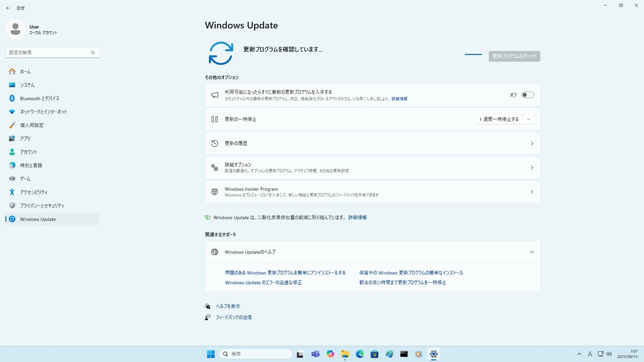Click the User ローカル アカウント name

tap(43, 30)
